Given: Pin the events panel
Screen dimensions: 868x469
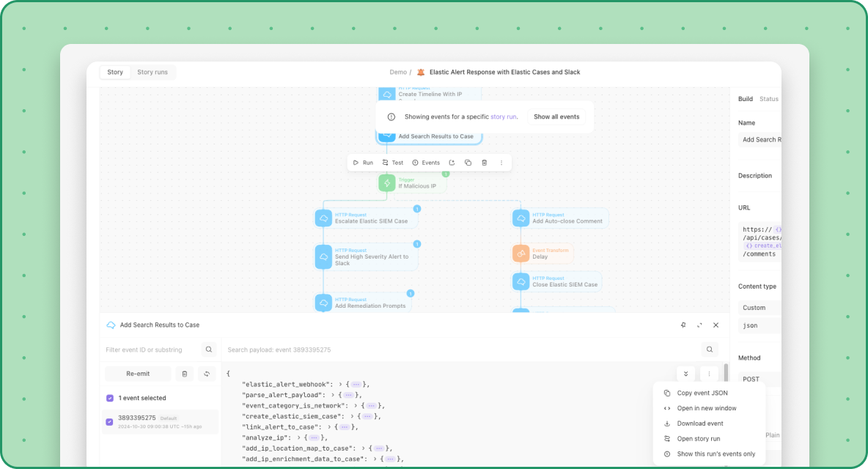Looking at the screenshot, I should click(683, 325).
